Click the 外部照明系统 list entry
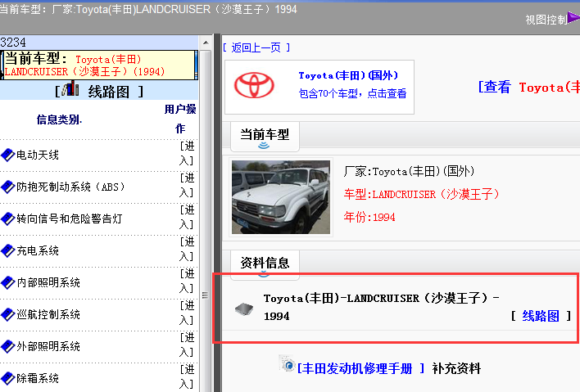Image resolution: width=580 pixels, height=392 pixels. [48, 346]
